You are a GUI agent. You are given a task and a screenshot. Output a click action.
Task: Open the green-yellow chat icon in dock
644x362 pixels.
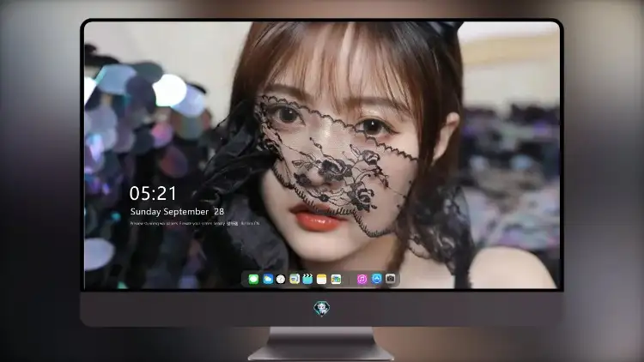click(295, 279)
